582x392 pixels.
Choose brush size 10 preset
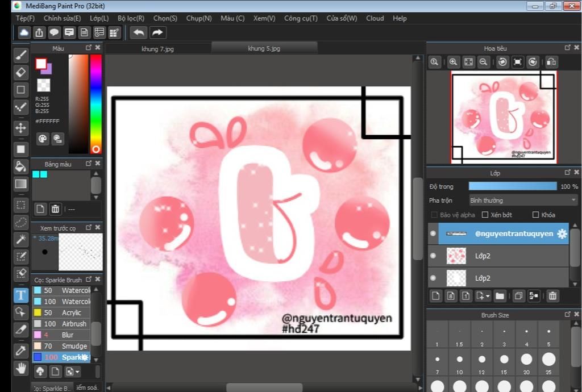point(459,362)
